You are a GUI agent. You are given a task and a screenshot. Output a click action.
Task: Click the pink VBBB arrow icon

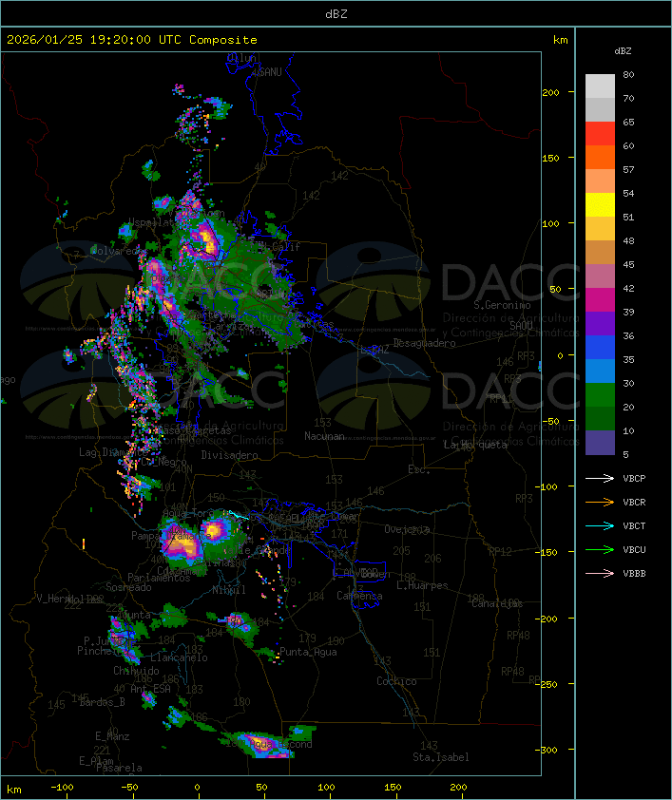point(600,574)
